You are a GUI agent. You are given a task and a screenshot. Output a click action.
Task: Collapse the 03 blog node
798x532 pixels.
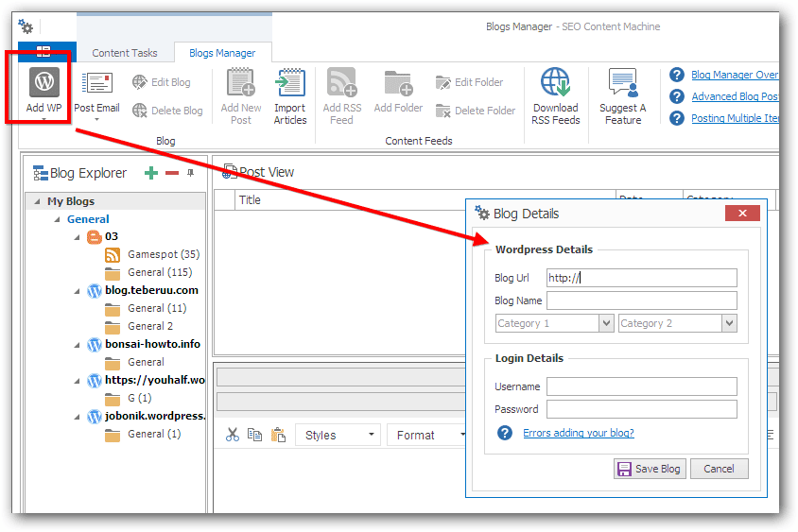[77, 237]
